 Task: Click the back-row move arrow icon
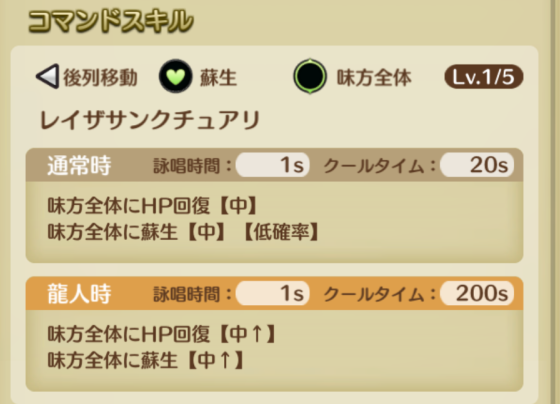coord(48,76)
